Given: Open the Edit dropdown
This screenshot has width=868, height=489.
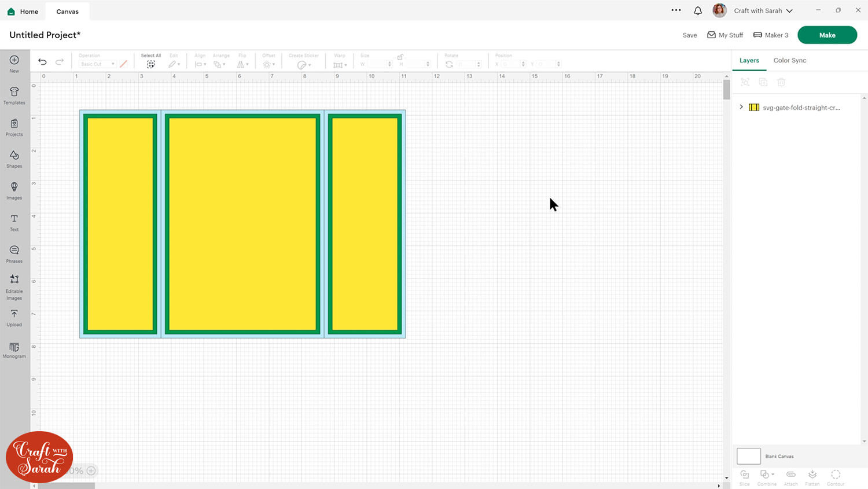Looking at the screenshot, I should pos(174,64).
